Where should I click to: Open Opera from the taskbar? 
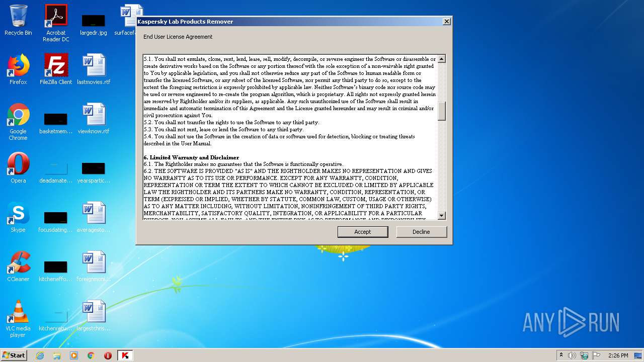pos(108,355)
